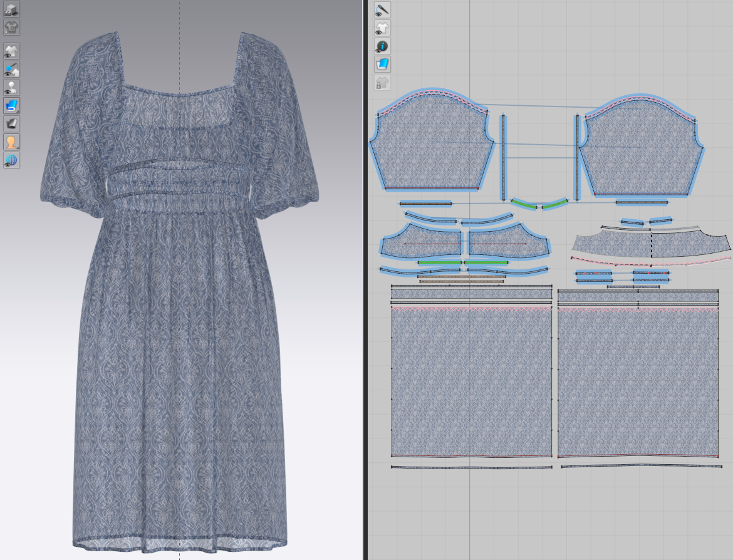Image resolution: width=733 pixels, height=560 pixels.
Task: Toggle the 3D grid globe visibility icon
Action: (11, 160)
